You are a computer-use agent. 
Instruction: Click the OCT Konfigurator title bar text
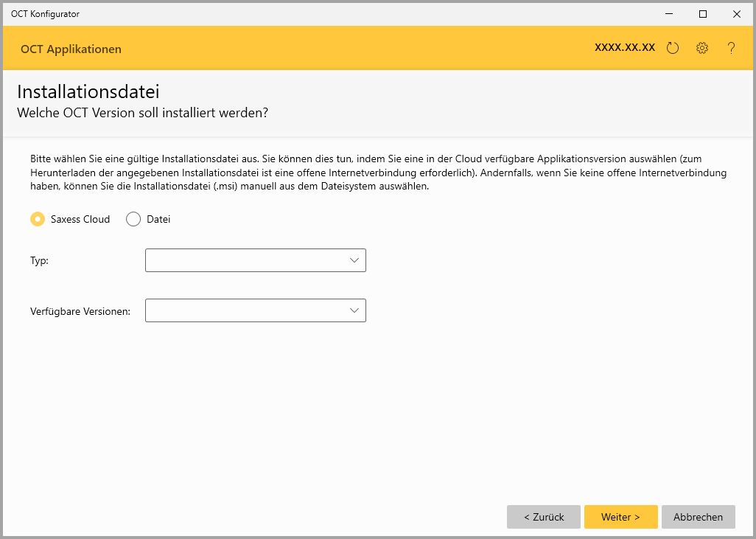45,14
